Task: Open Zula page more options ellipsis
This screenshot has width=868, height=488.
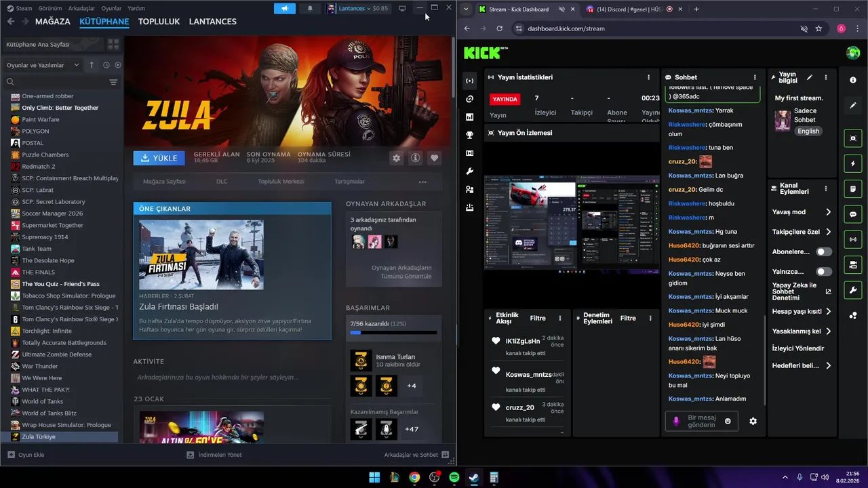Action: click(422, 182)
